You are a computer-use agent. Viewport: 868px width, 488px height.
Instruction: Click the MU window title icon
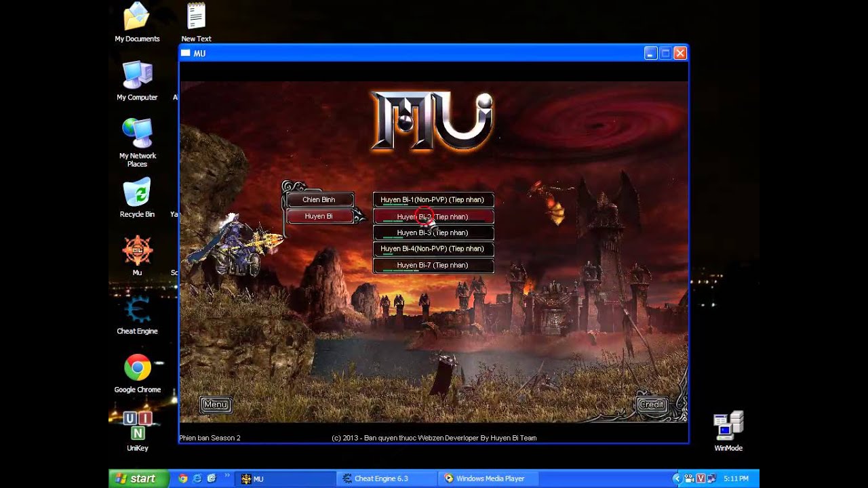tap(186, 54)
